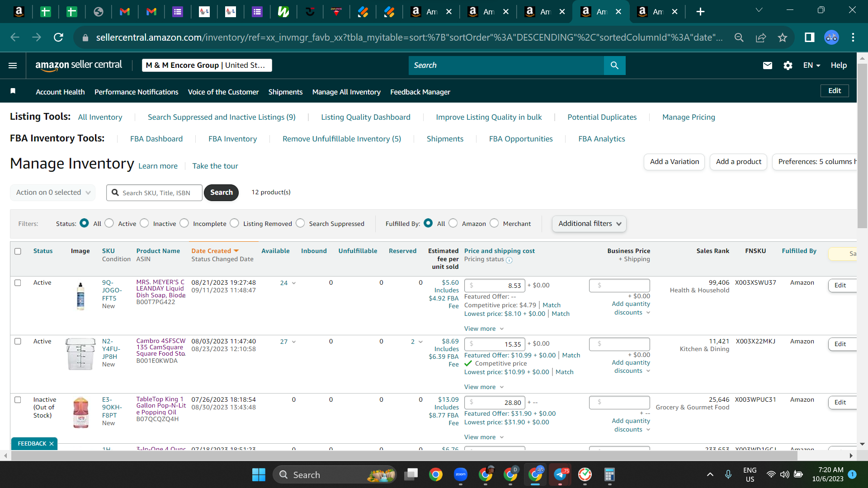
Task: Open Telegram from the taskbar
Action: point(561,474)
